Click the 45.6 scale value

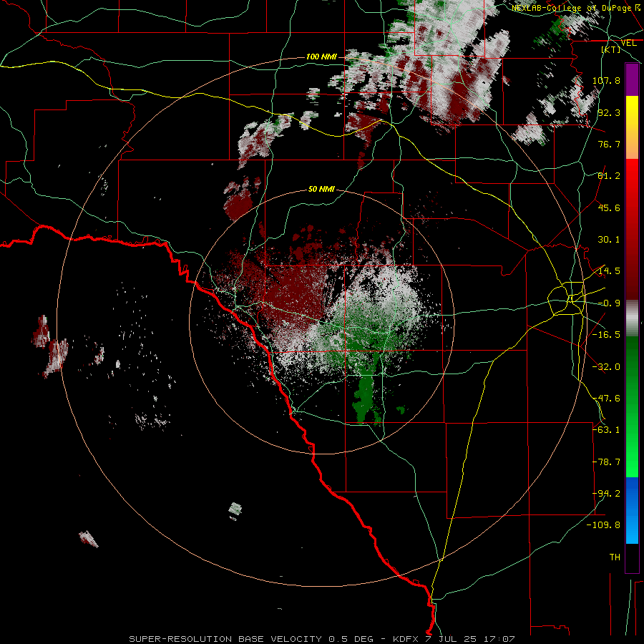[609, 208]
